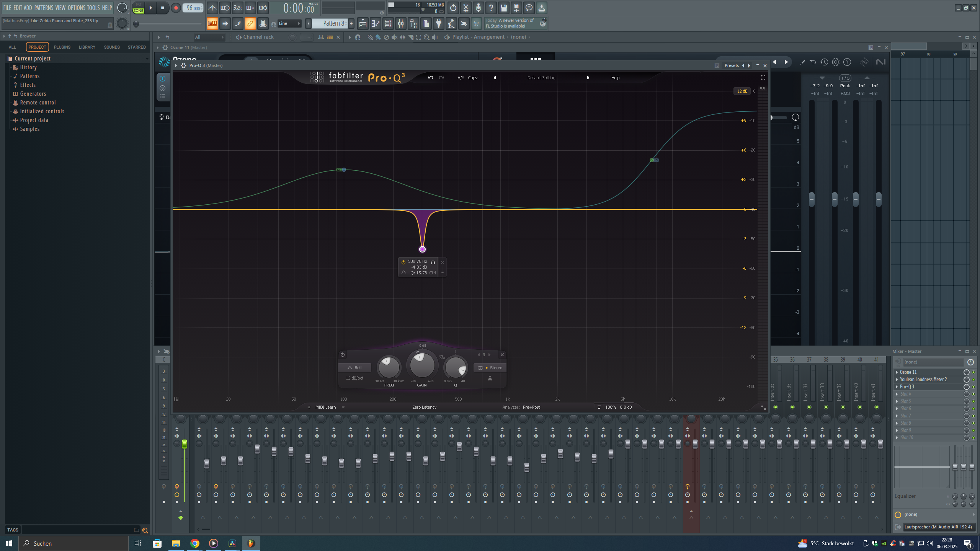Click the record button in transport
980x551 pixels.
(x=175, y=8)
